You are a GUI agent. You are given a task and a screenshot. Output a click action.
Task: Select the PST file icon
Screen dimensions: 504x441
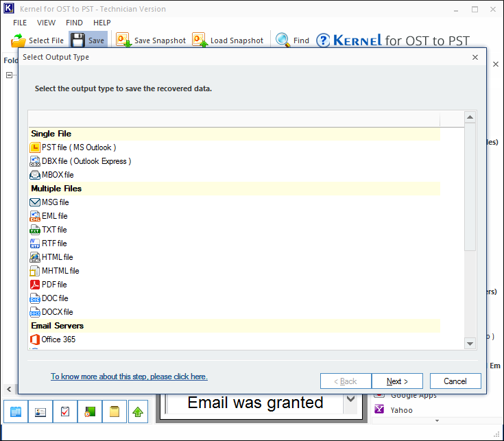[35, 147]
